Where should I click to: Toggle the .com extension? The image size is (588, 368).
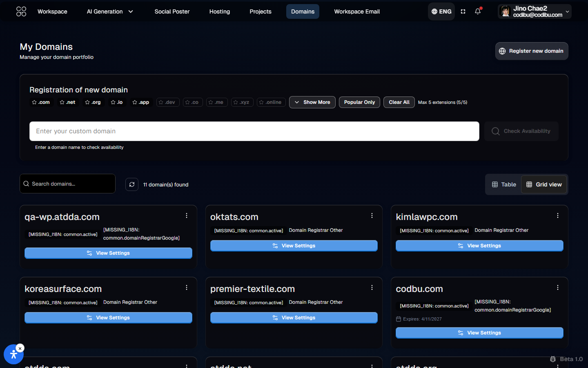click(x=41, y=102)
